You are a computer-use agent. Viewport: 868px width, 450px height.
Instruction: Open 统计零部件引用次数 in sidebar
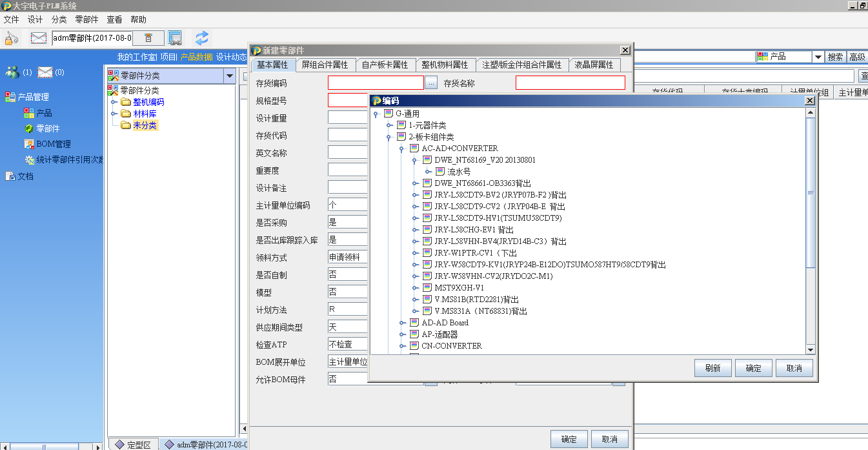click(x=65, y=159)
